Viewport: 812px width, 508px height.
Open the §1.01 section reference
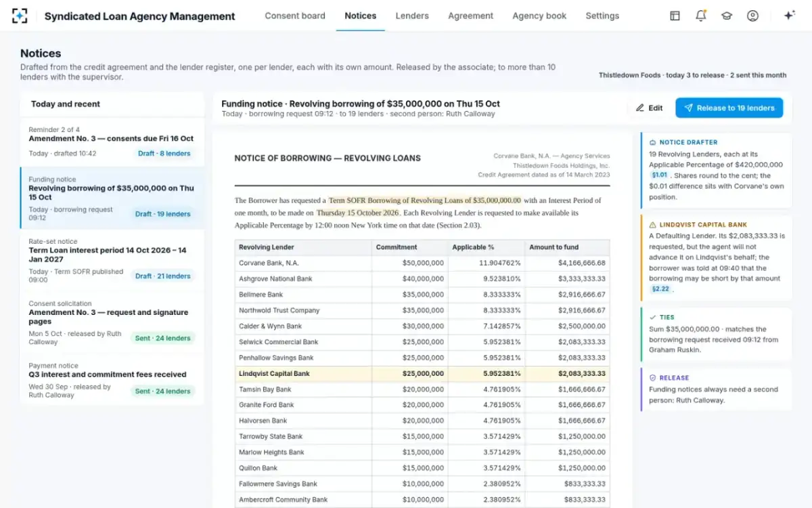660,175
